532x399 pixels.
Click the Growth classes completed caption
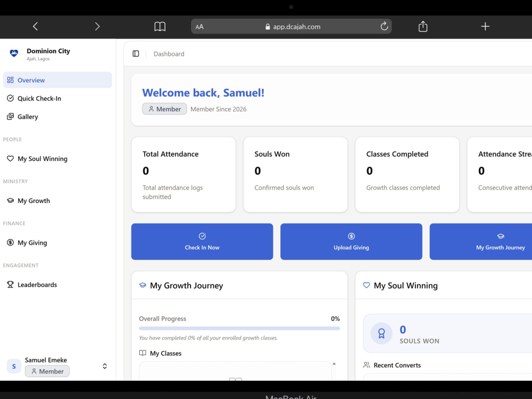click(403, 188)
